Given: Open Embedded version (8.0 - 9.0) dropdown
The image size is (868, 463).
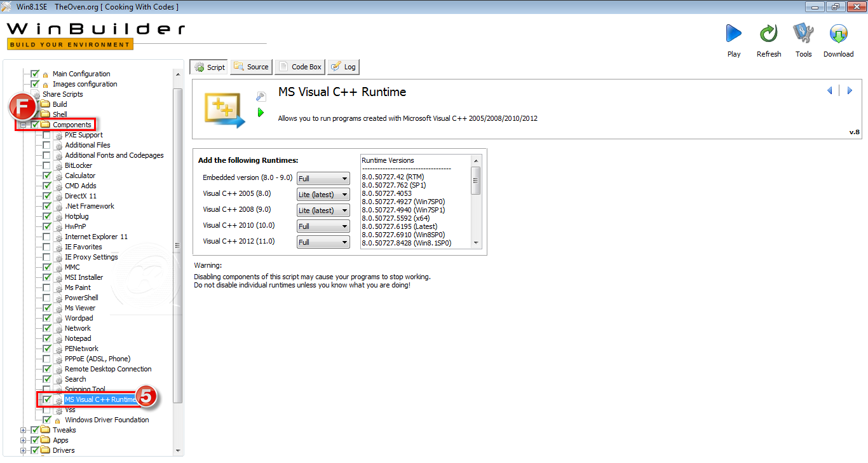Looking at the screenshot, I should [x=323, y=179].
